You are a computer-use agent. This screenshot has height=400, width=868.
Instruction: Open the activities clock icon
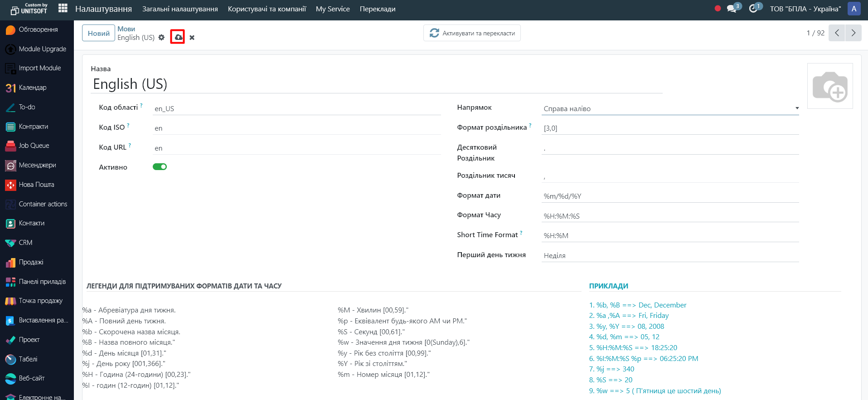pyautogui.click(x=753, y=9)
